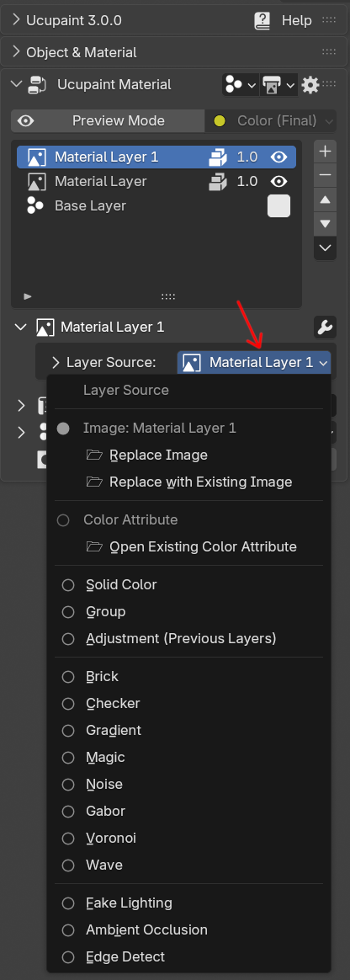
Task: Select Wave texture source
Action: coord(189,865)
